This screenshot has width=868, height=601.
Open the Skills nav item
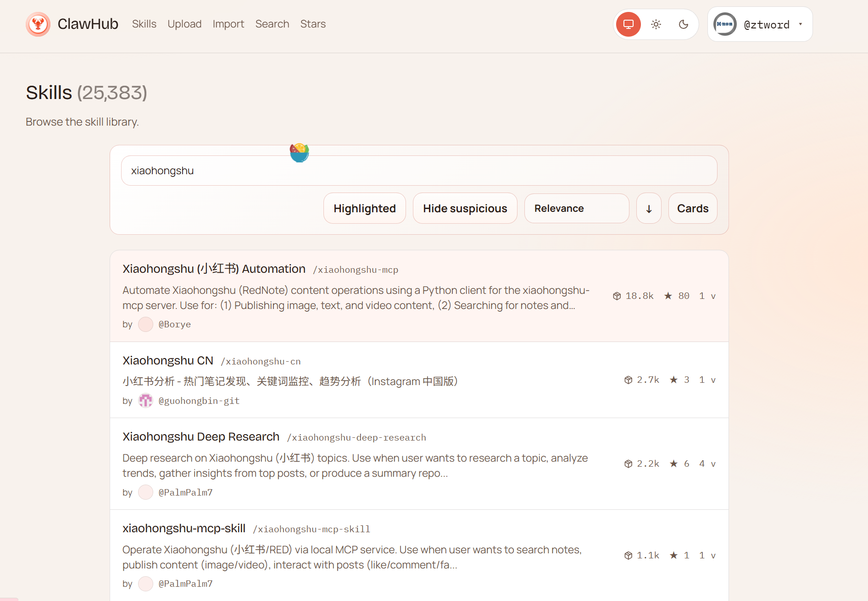point(144,24)
